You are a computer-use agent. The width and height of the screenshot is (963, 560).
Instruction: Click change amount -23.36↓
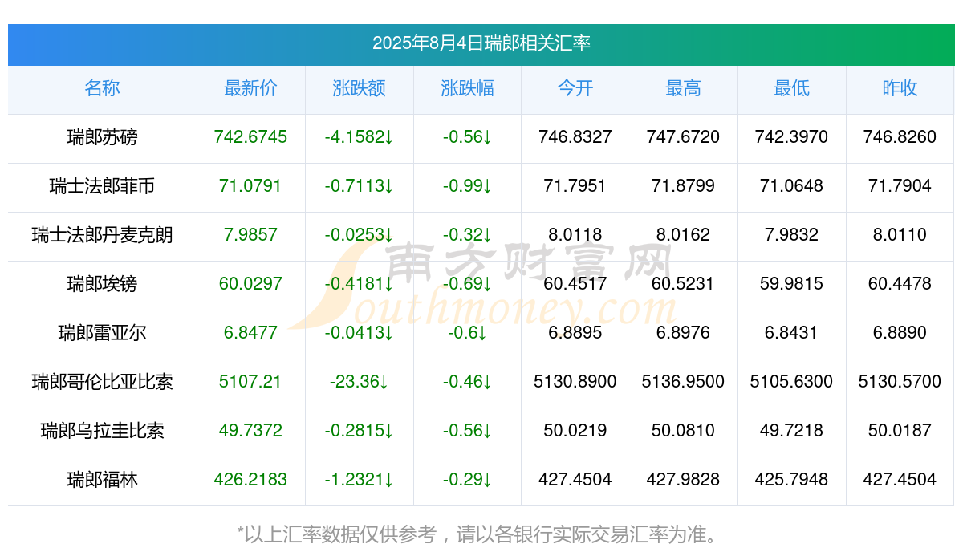[x=359, y=381]
